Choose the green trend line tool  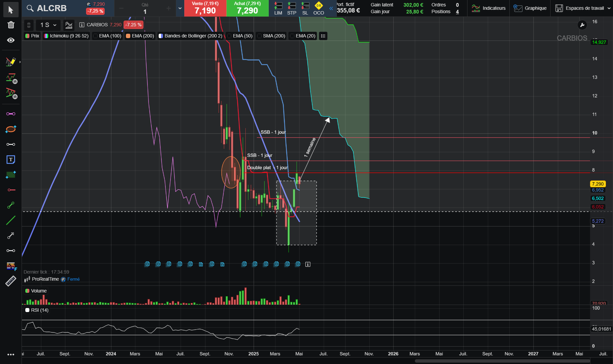coord(11,220)
